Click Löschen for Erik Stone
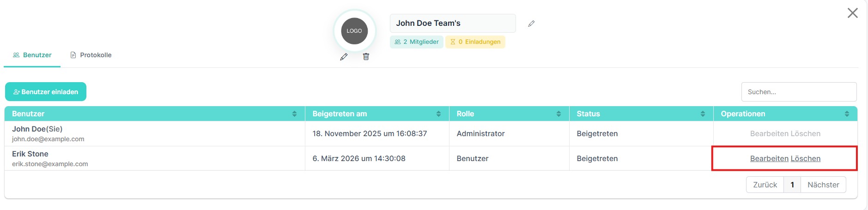The width and height of the screenshot is (868, 210). [805, 159]
